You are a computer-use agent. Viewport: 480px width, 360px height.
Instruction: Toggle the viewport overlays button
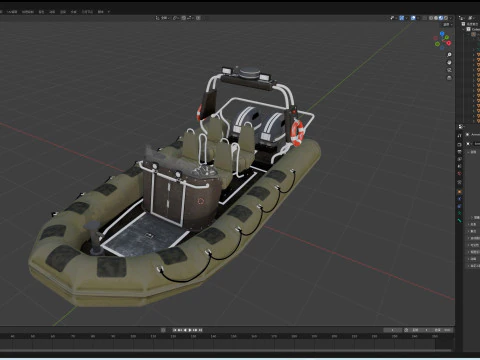413,18
